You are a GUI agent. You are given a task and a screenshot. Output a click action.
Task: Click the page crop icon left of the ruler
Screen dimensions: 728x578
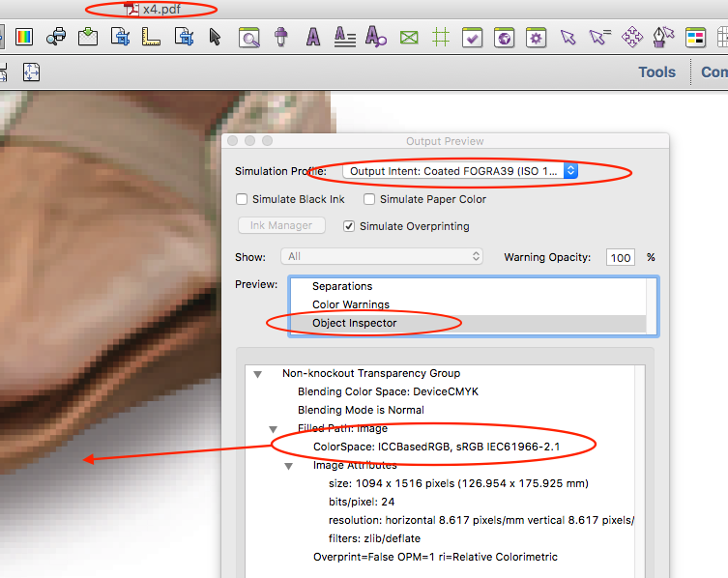click(120, 37)
